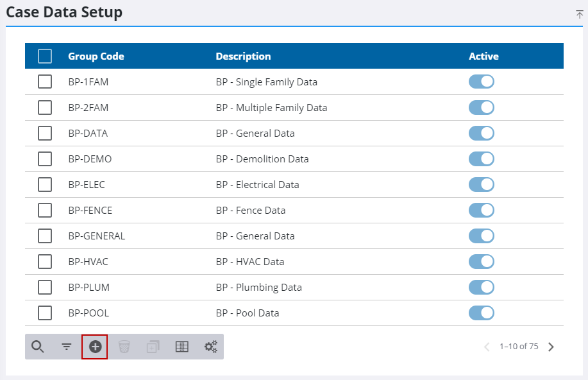Go to next page with the right chevron
The height and width of the screenshot is (380, 588).
551,347
